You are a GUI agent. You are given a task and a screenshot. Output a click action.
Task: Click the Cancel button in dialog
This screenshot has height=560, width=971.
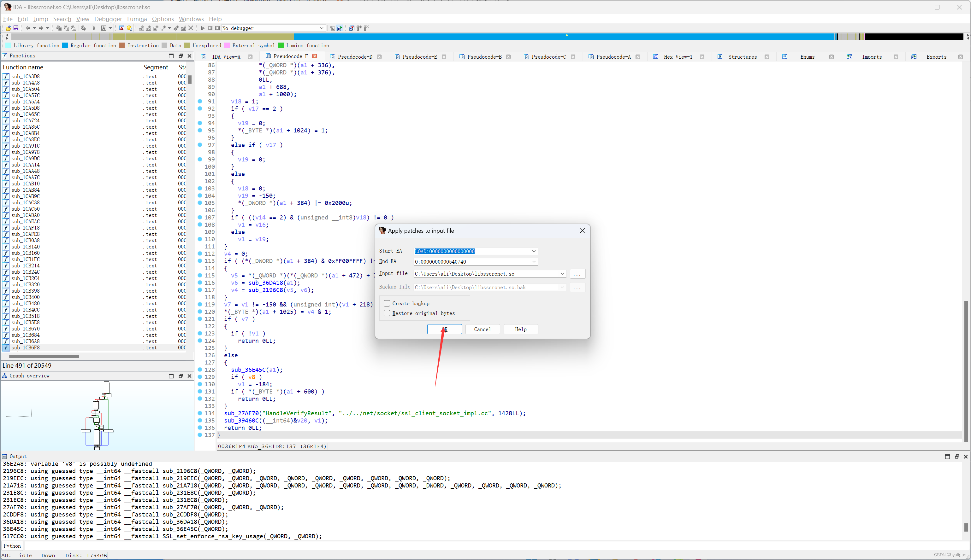[482, 329]
